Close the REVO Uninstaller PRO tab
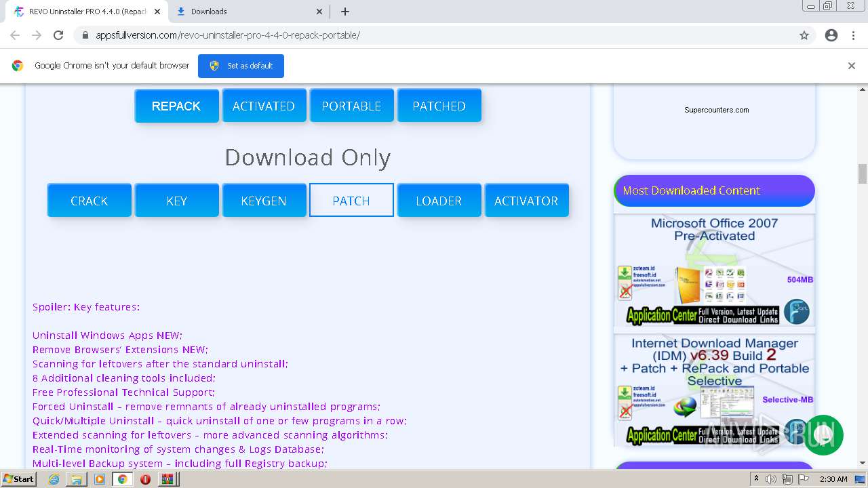 (x=157, y=12)
